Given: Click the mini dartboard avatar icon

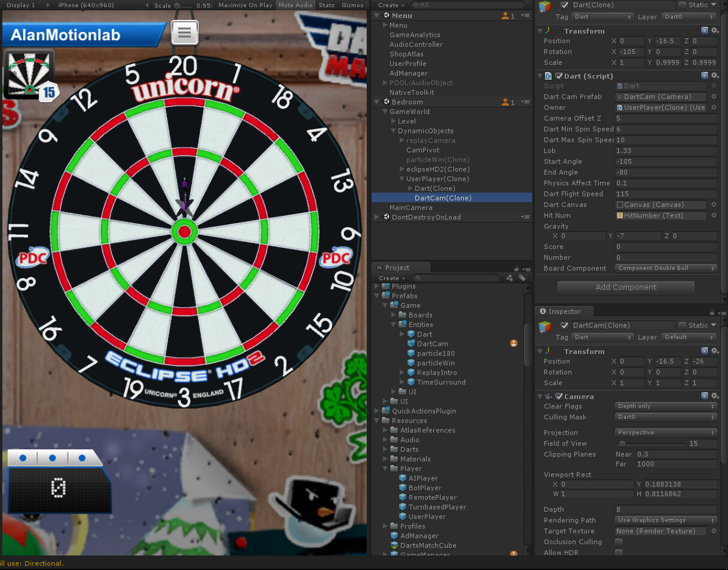Looking at the screenshot, I should [x=29, y=74].
